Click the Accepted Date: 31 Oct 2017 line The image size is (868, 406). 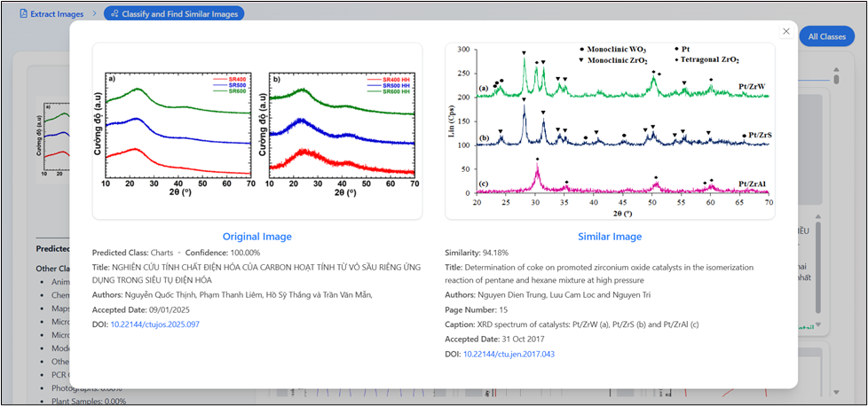click(x=495, y=339)
